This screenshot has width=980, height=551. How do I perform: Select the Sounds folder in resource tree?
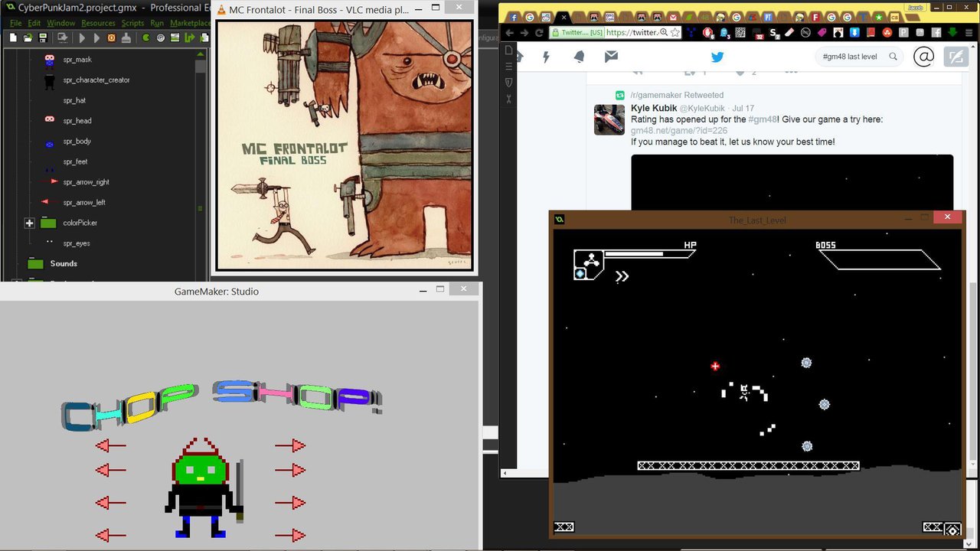64,263
